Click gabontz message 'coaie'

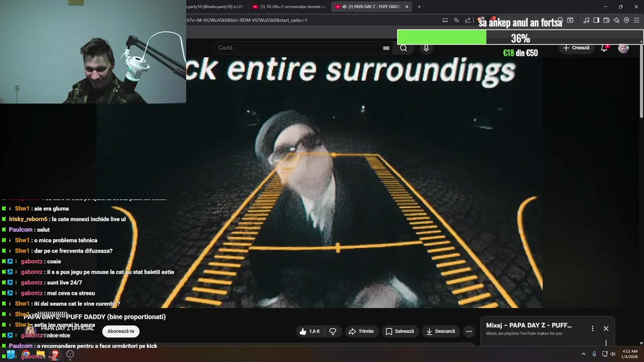[54, 261]
